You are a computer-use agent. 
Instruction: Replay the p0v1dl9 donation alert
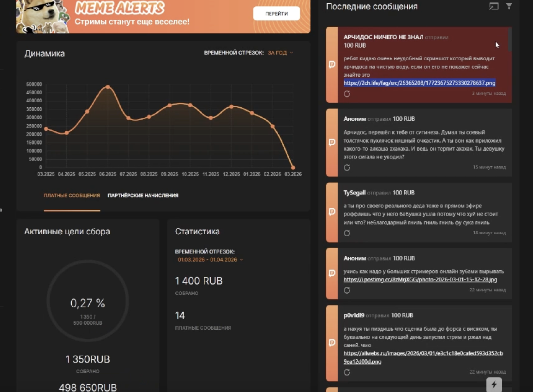[347, 372]
